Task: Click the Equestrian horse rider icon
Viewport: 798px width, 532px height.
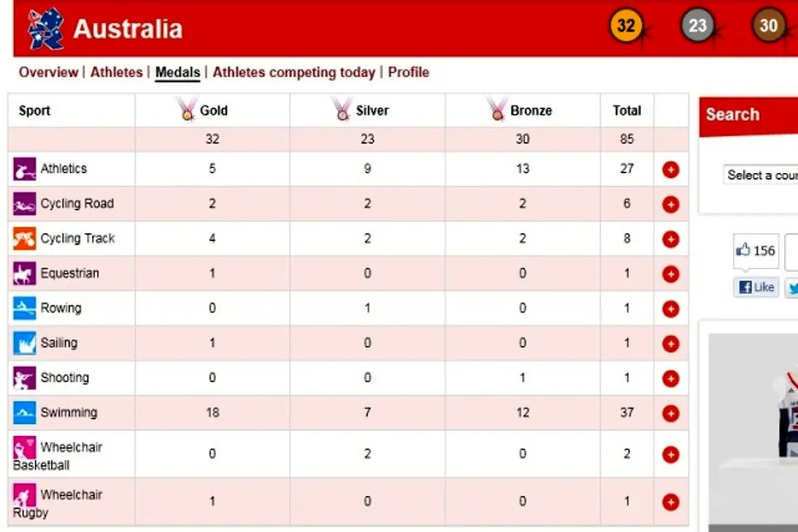Action: click(x=25, y=273)
